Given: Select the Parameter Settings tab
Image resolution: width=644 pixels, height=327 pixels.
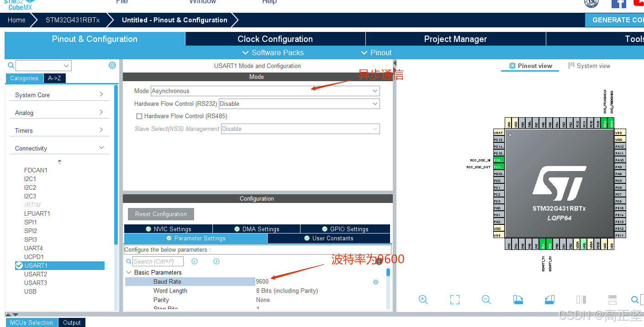Looking at the screenshot, I should click(x=195, y=238).
